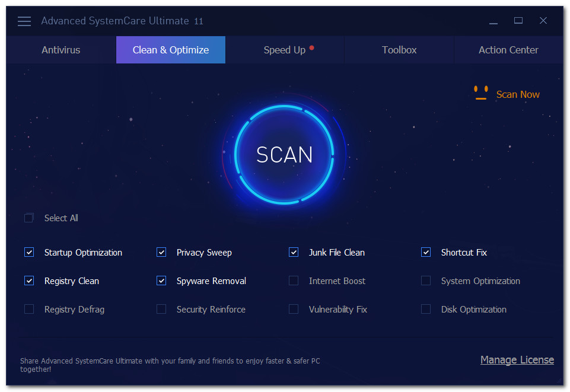This screenshot has height=392, width=570.
Task: Close the Advanced SystemCare window
Action: (543, 21)
